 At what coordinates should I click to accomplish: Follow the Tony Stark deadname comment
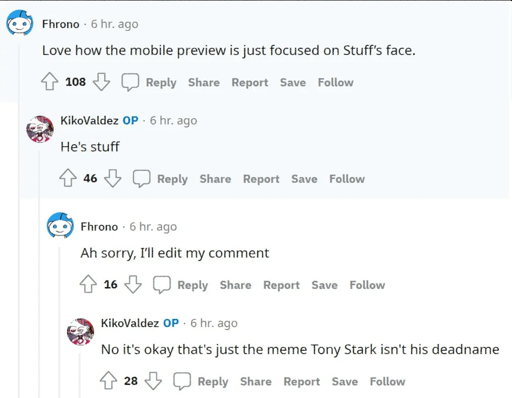pos(387,381)
